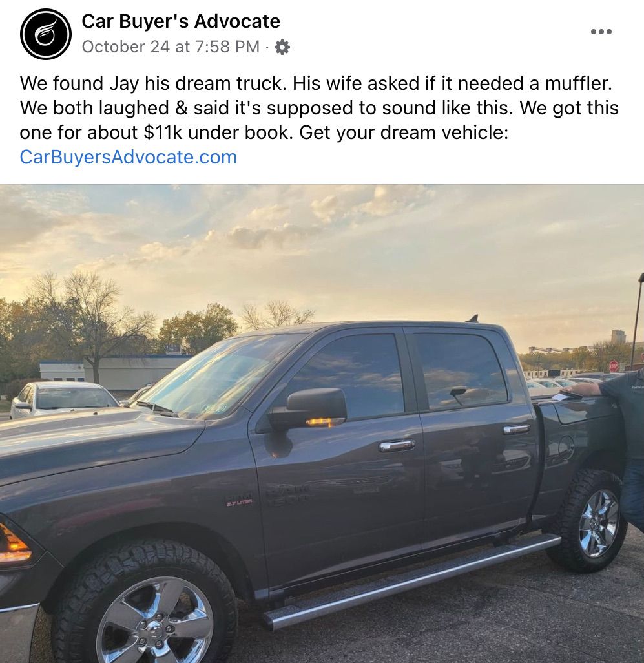Click the white car parked in background

pos(63,399)
